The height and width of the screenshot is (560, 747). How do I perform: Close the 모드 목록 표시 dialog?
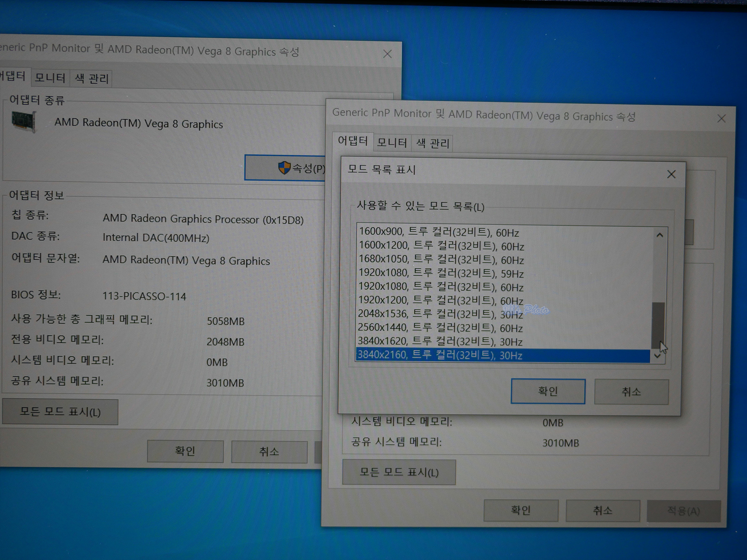click(x=671, y=174)
